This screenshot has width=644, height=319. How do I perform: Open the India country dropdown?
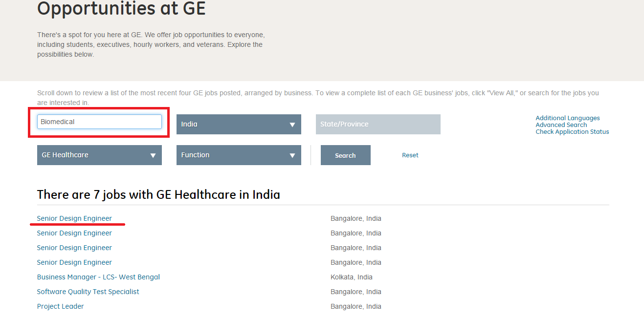pyautogui.click(x=239, y=124)
